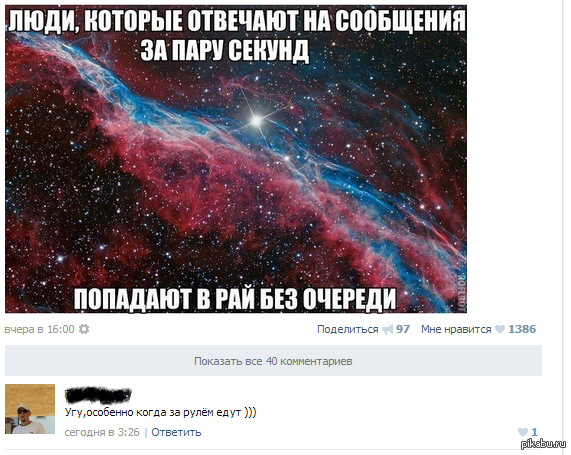The width and height of the screenshot is (571, 455).
Task: Click the share count 97
Action: click(403, 329)
